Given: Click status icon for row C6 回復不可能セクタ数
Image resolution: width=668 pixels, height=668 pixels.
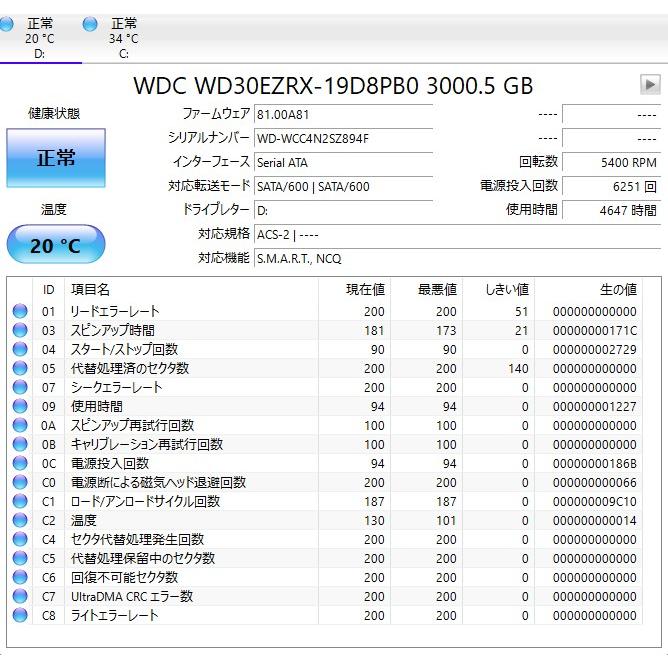Looking at the screenshot, I should 20,577.
